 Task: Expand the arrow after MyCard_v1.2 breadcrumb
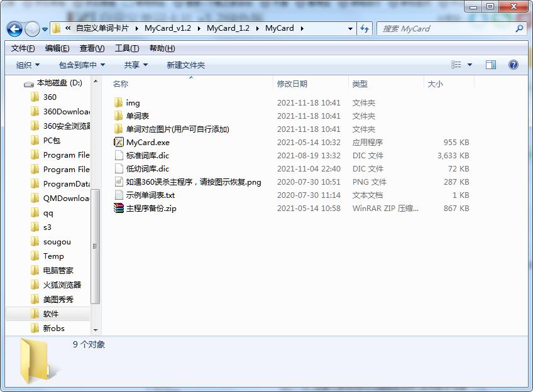click(199, 28)
